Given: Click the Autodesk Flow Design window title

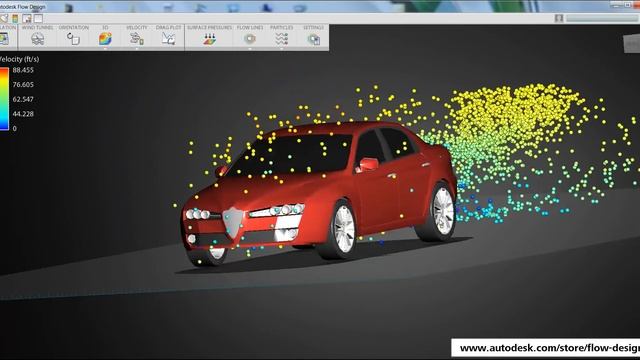Looking at the screenshot, I should 23,7.
